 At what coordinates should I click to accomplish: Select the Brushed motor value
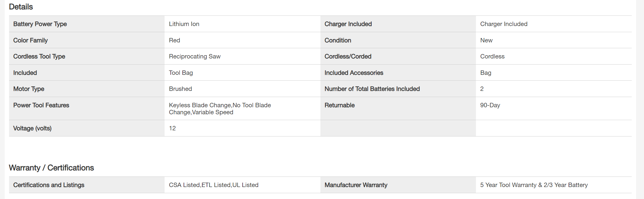click(180, 89)
